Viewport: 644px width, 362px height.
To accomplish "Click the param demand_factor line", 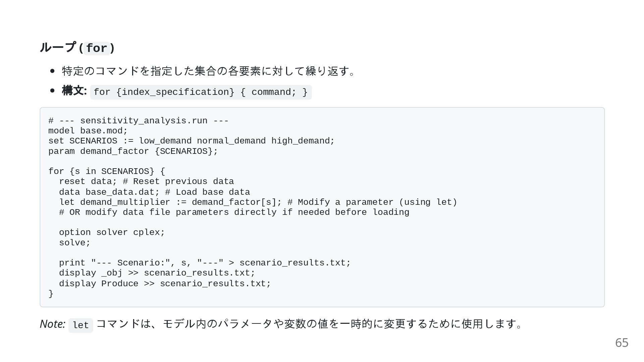I will click(133, 151).
